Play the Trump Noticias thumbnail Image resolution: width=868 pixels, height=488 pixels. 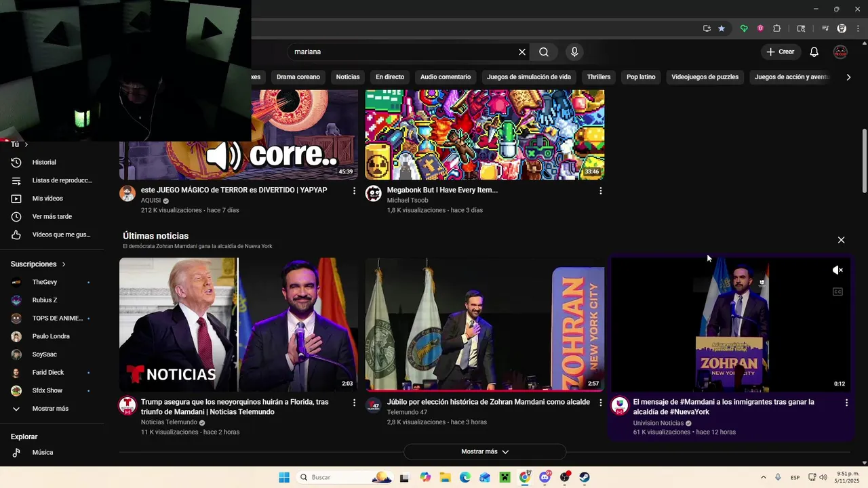[x=239, y=325]
